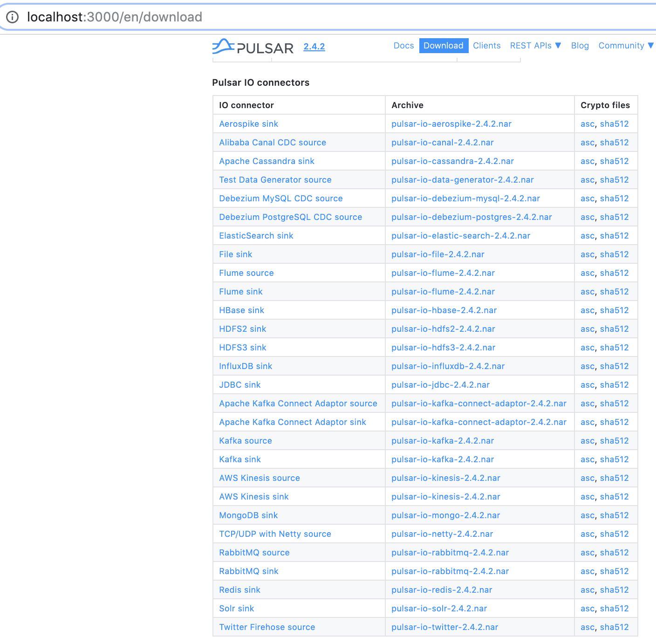This screenshot has height=644, width=656.
Task: Download pulsar-io-netty-2.4.2.nar
Action: click(442, 534)
